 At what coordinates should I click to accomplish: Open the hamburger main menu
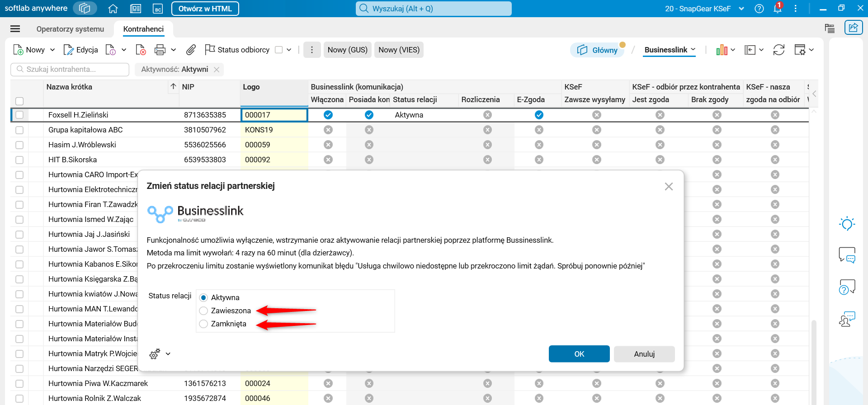15,29
